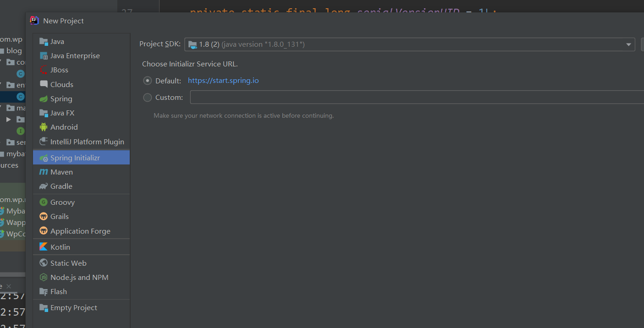The height and width of the screenshot is (328, 644).
Task: Click Project SDK label
Action: coord(160,44)
